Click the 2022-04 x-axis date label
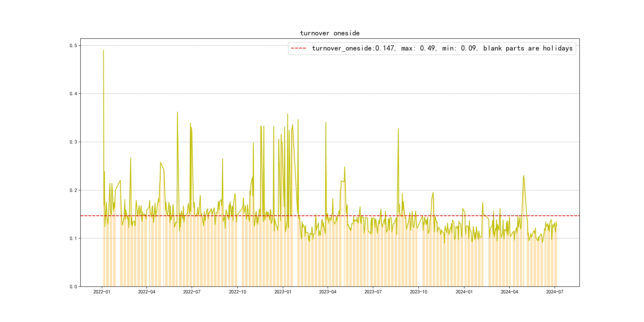644x322 pixels. [x=146, y=292]
